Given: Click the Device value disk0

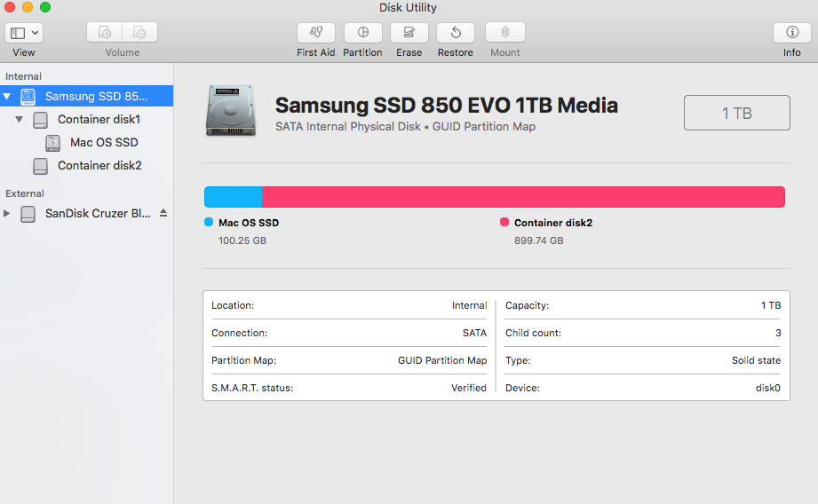Looking at the screenshot, I should [768, 388].
